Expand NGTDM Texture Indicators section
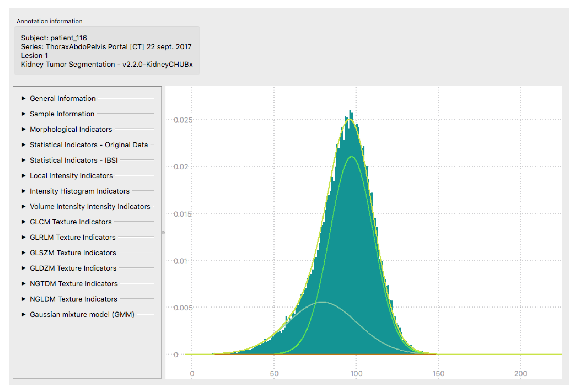The image size is (577, 392). click(24, 284)
